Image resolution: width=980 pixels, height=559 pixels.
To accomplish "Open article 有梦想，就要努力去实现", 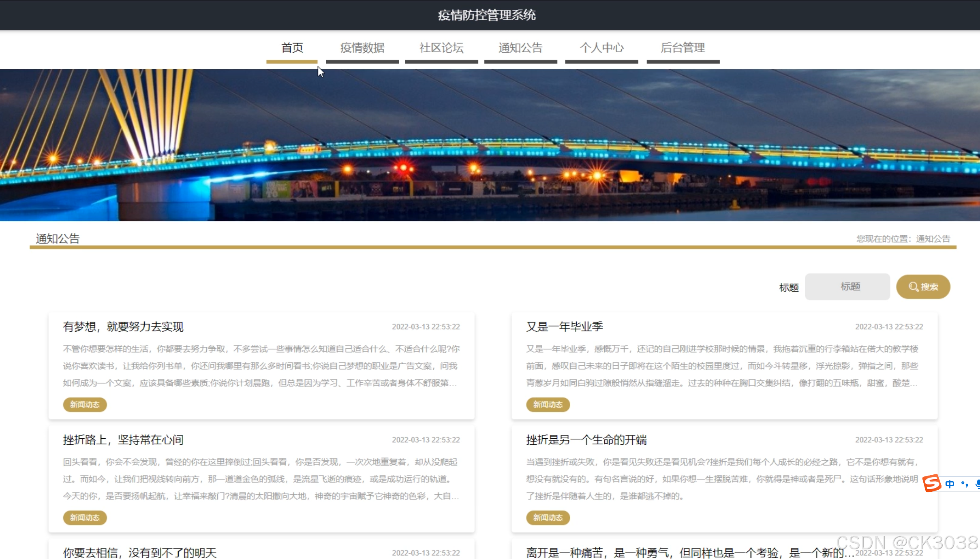I will (x=123, y=326).
